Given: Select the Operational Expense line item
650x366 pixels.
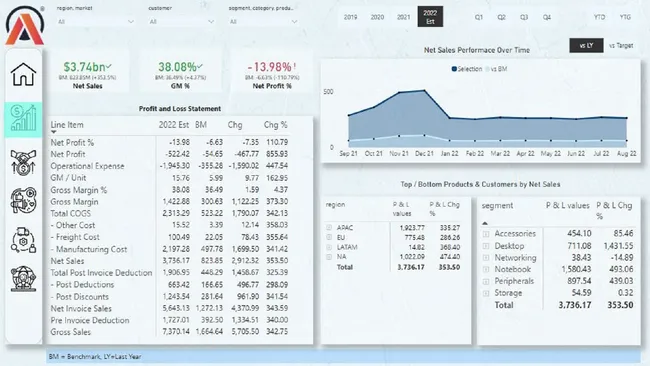Looking at the screenshot, I should (87, 166).
